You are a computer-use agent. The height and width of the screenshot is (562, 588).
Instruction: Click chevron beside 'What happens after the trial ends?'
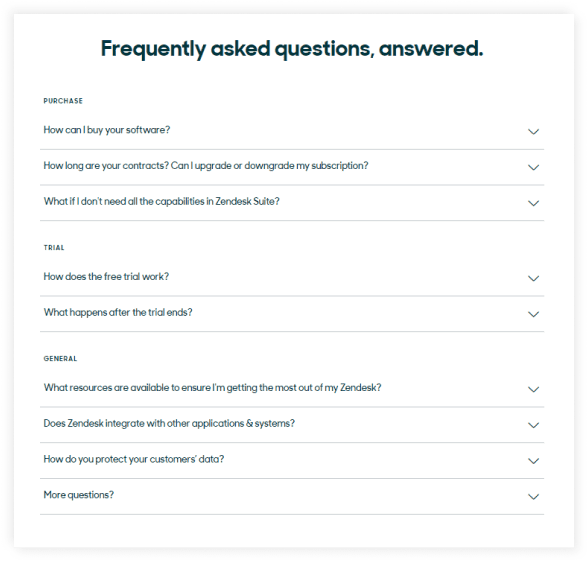click(x=533, y=314)
